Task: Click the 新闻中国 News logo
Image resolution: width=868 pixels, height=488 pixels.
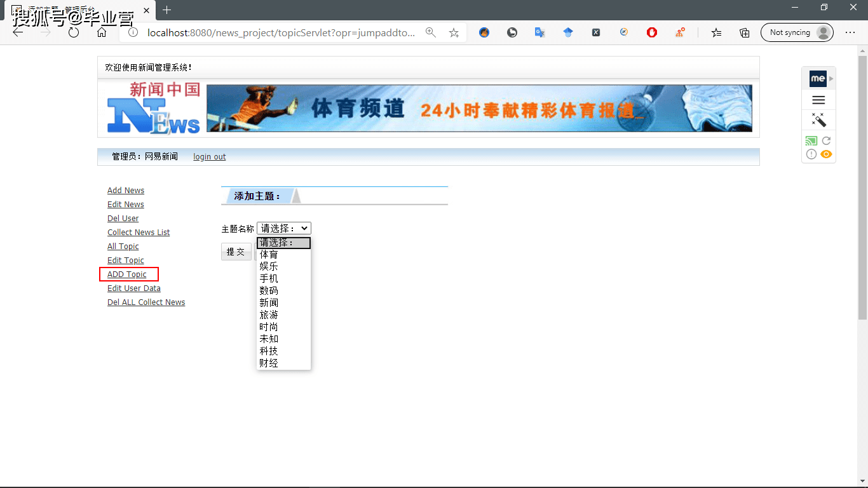Action: click(154, 108)
